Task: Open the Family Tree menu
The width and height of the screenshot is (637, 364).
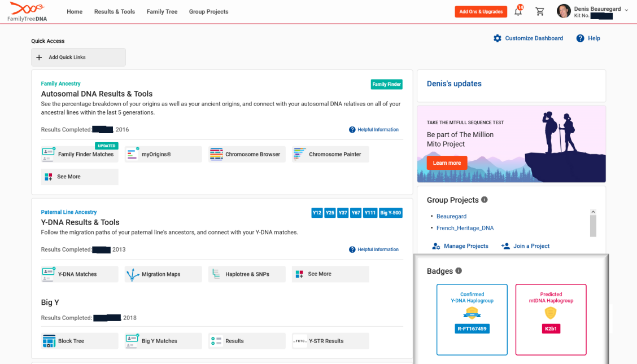Action: [162, 12]
